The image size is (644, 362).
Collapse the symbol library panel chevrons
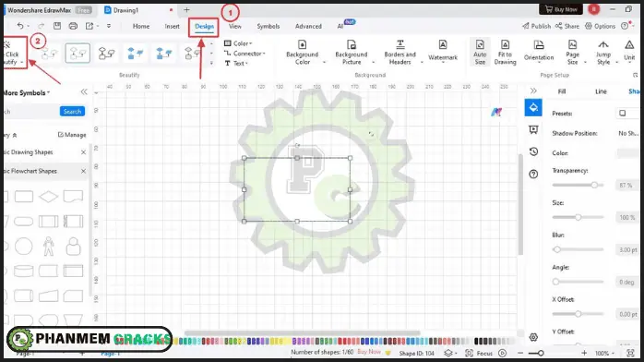pos(84,92)
